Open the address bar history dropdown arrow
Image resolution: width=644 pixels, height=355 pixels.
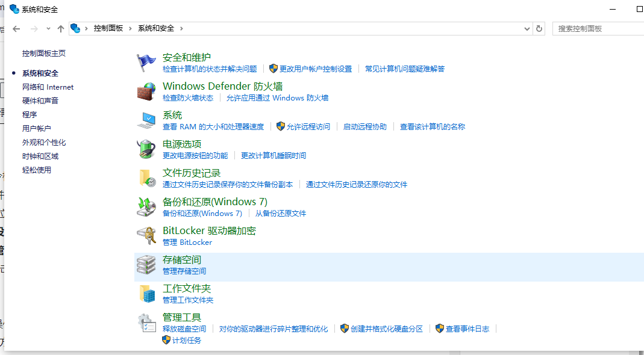(527, 28)
